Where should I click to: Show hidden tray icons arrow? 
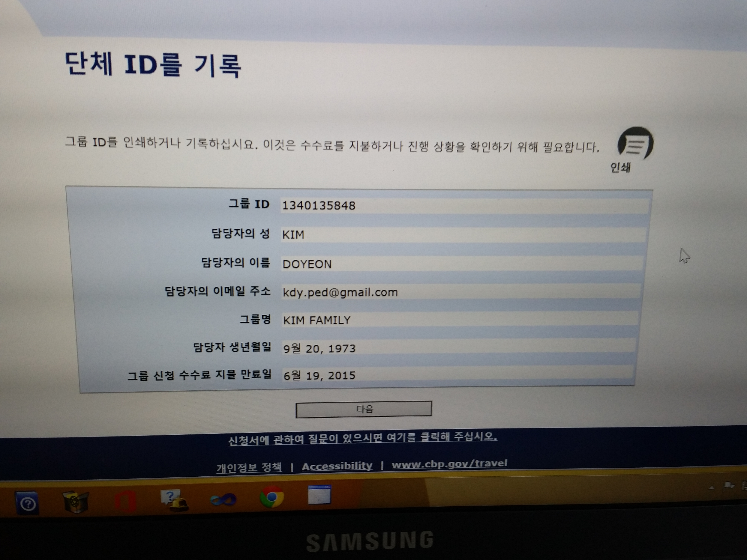point(712,488)
